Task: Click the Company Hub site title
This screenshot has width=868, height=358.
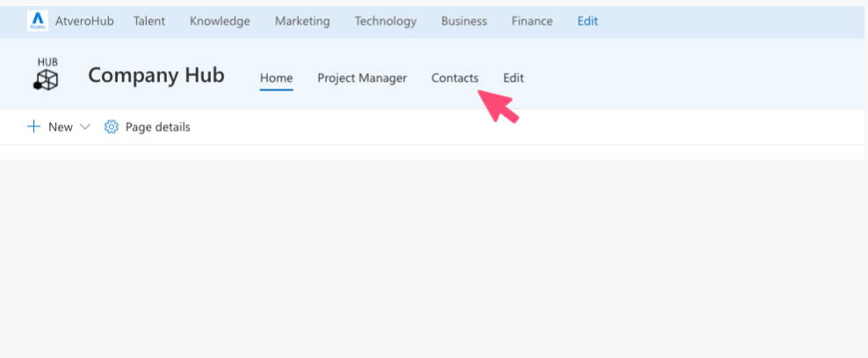Action: click(156, 75)
